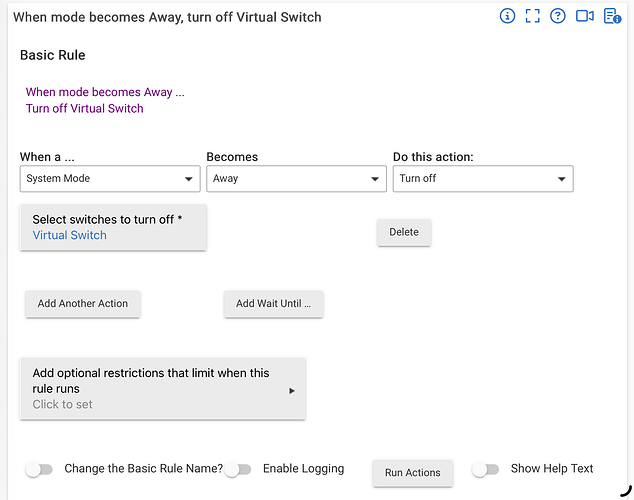
Task: Click the fullscreen brackets icon
Action: (x=533, y=16)
